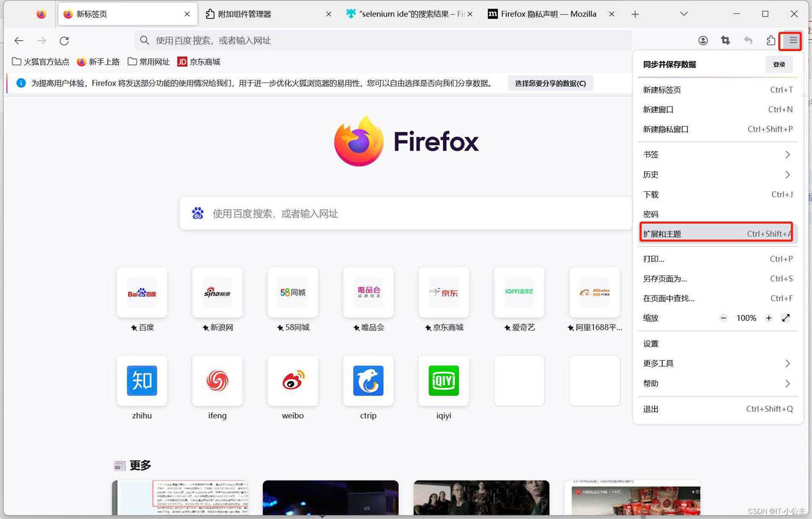Open 设置 settings menu entry

(x=718, y=344)
